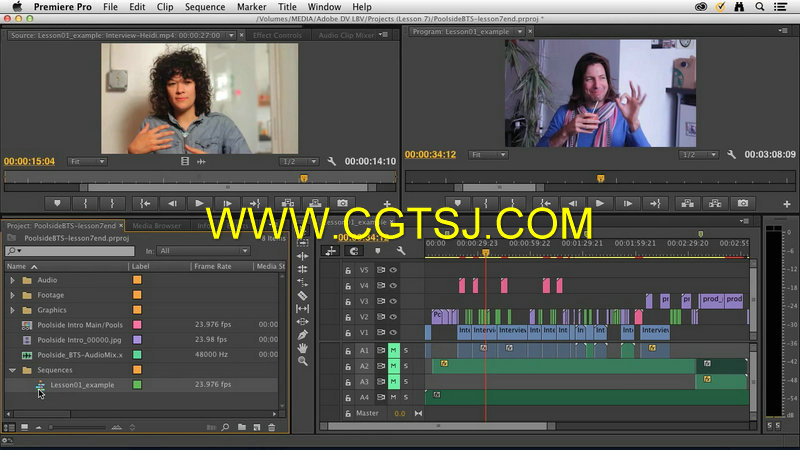The width and height of the screenshot is (800, 450).
Task: Click Overwrite button in Source monitor
Action: [x=315, y=203]
